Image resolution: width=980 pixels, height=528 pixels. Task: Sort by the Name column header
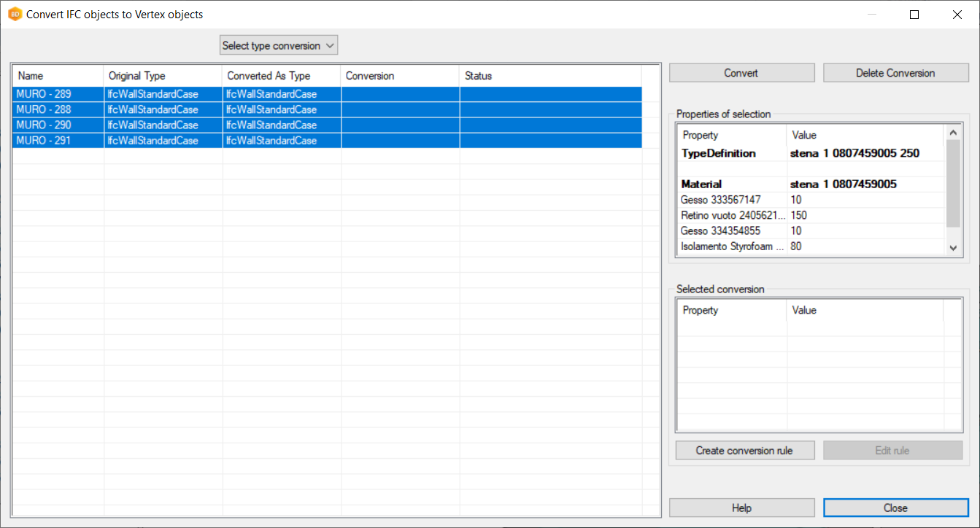pyautogui.click(x=58, y=76)
